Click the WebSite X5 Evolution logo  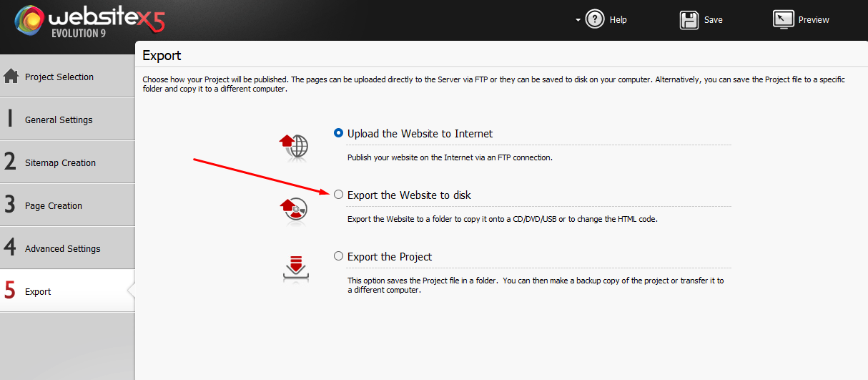point(89,20)
